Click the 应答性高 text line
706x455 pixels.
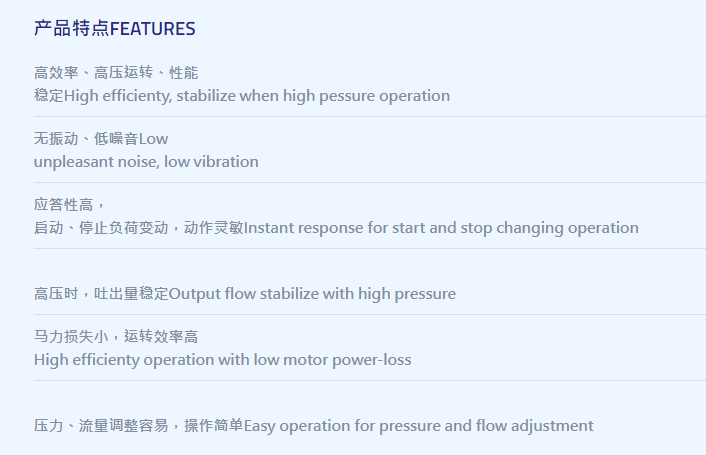(x=69, y=205)
